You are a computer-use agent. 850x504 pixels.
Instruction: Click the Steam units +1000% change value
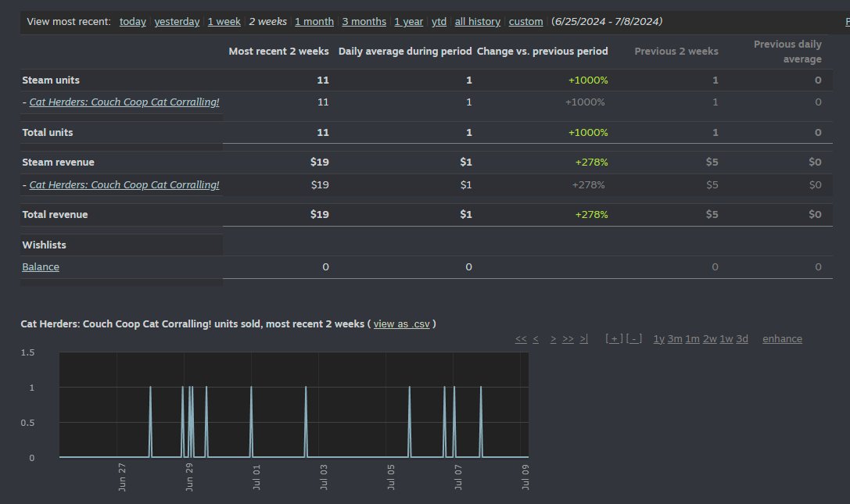tap(588, 80)
